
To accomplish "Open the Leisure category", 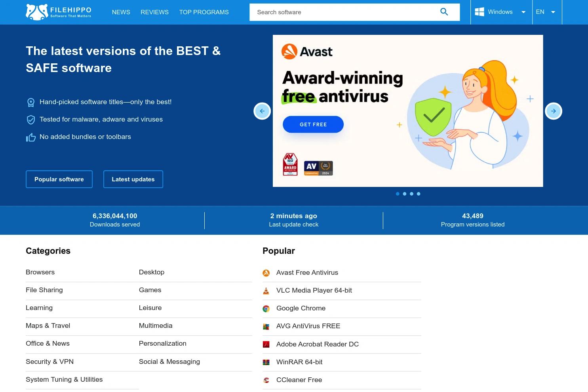I will 150,308.
